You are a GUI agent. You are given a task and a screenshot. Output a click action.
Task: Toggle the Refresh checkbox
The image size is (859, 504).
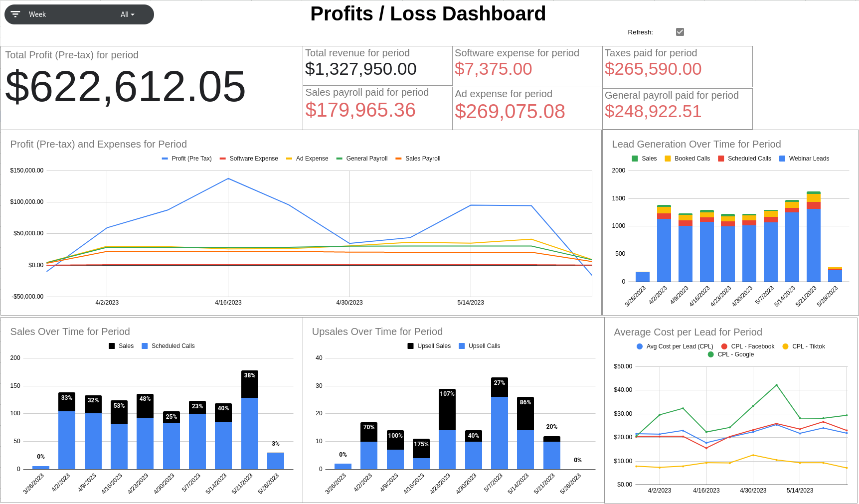point(680,32)
